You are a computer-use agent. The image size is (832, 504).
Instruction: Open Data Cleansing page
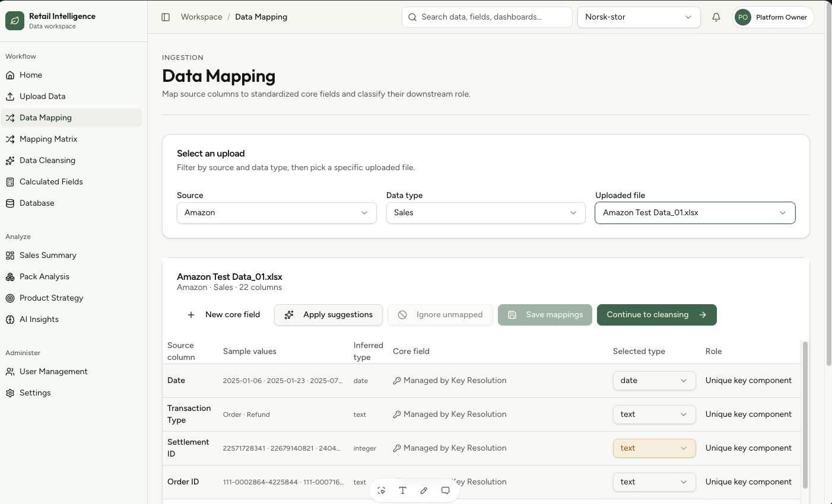tap(72, 161)
